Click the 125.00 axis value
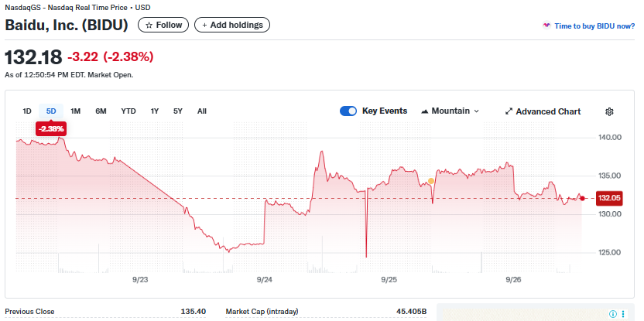This screenshot has width=644, height=321. point(610,252)
